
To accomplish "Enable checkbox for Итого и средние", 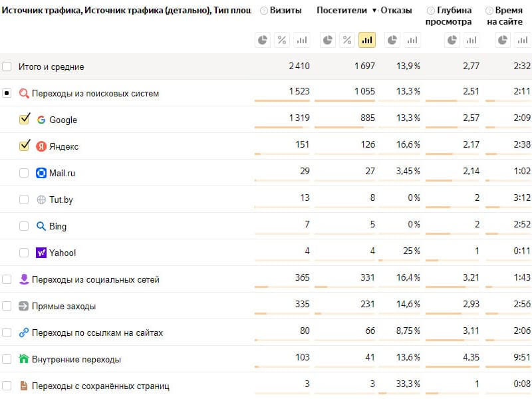I will point(7,66).
